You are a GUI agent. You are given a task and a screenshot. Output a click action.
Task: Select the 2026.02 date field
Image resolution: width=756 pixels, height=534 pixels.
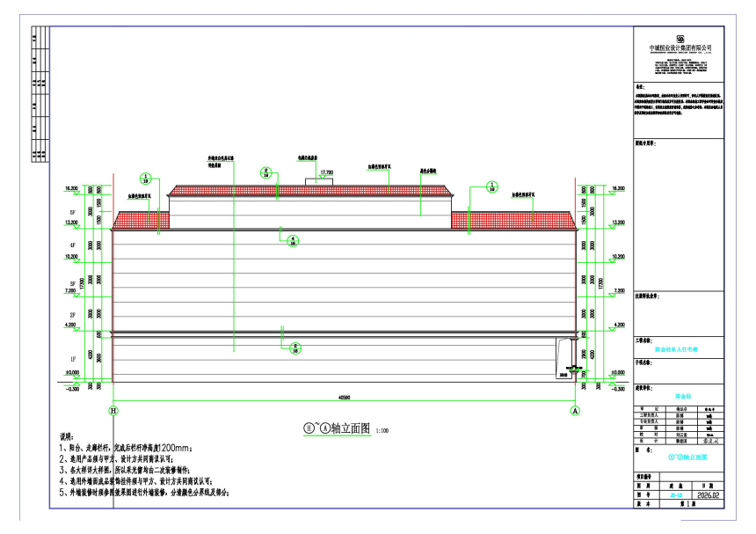[708, 494]
